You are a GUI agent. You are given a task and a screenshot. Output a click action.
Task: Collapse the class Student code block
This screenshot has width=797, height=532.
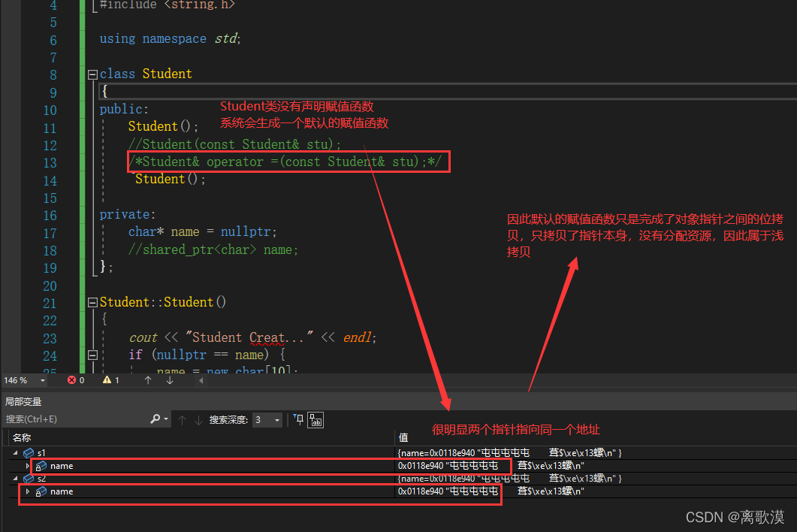92,74
